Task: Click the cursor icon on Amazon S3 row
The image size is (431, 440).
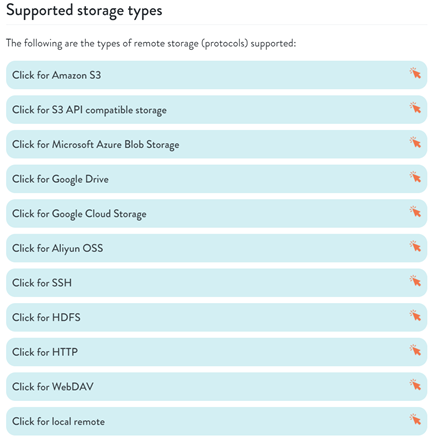Action: click(415, 73)
